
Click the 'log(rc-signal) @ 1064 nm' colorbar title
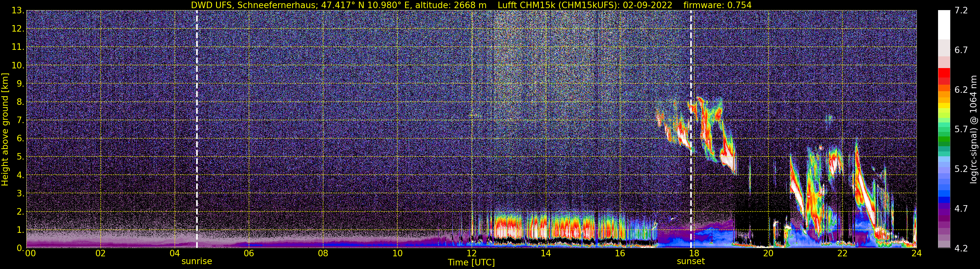973,129
